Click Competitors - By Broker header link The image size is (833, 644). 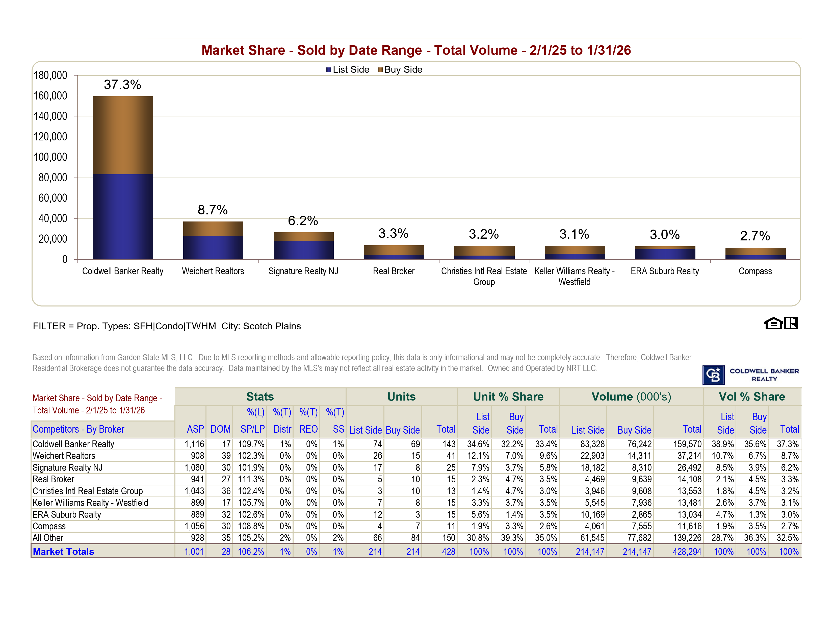78,429
